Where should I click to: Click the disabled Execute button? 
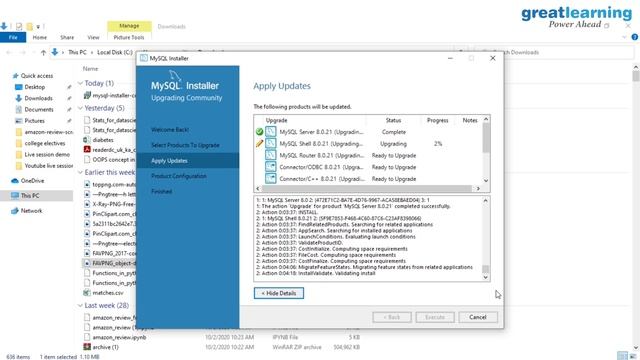tap(435, 317)
